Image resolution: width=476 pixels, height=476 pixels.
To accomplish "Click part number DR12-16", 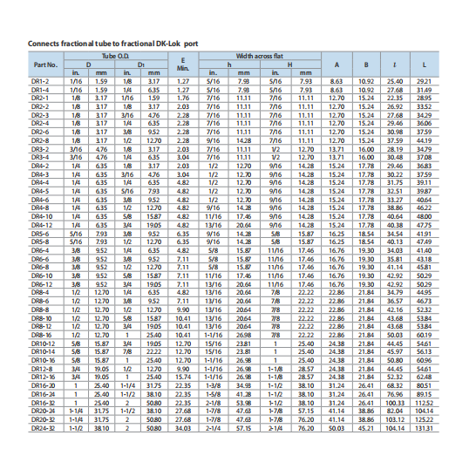I will [x=44, y=377].
